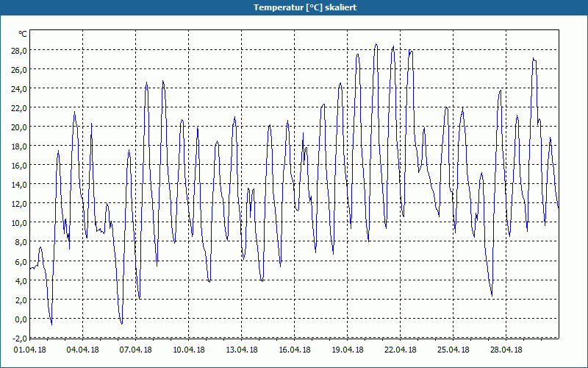Click the °C unit label on the axis
Viewport: 588px width, 368px height.
(23, 34)
